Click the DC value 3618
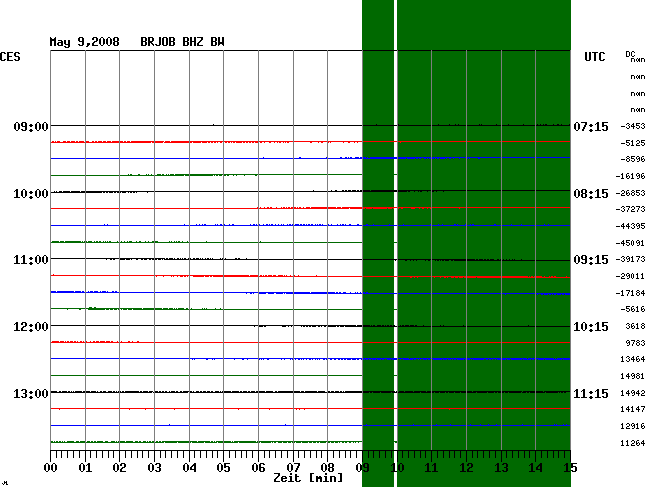 click(x=635, y=326)
